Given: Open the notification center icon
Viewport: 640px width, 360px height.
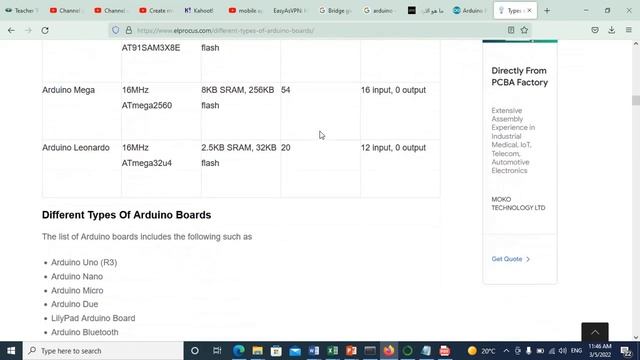Looking at the screenshot, I should coord(626,351).
